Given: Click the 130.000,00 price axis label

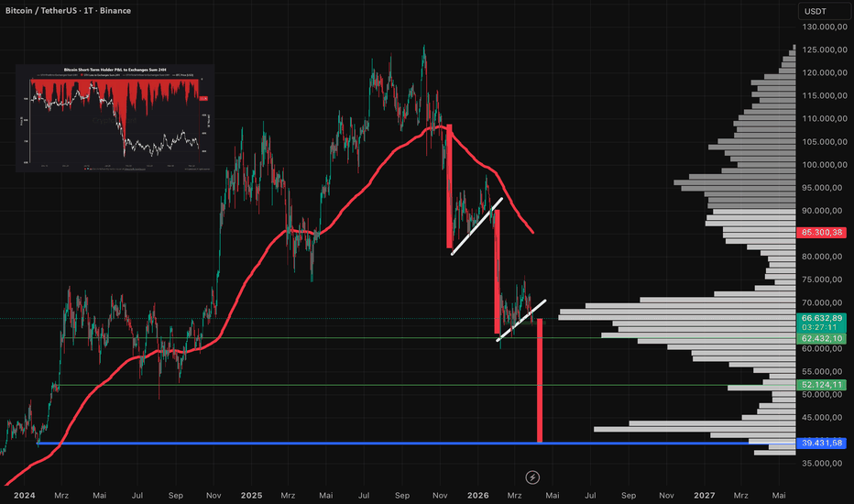Looking at the screenshot, I should tap(821, 27).
